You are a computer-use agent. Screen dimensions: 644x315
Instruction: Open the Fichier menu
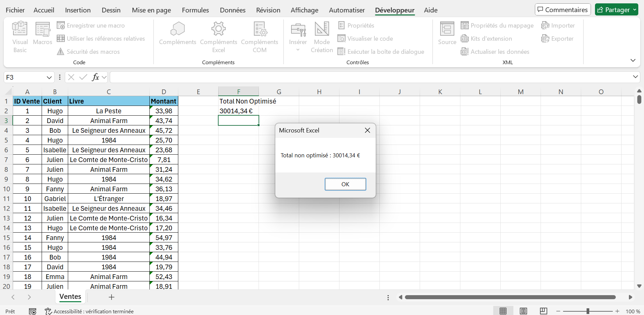(15, 10)
